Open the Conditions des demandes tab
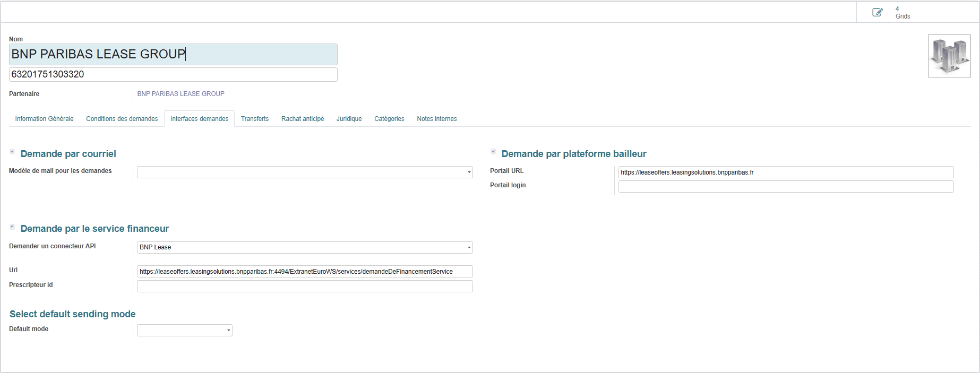The image size is (980, 373). [122, 119]
